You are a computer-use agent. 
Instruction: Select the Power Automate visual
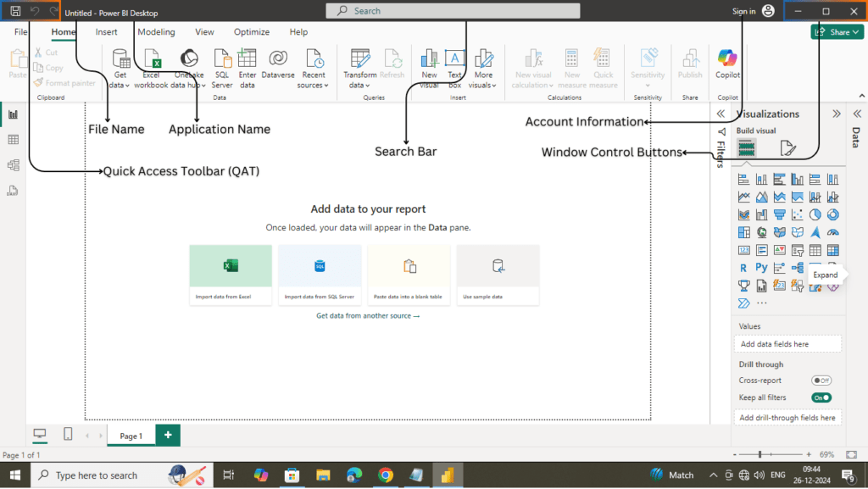click(x=743, y=303)
